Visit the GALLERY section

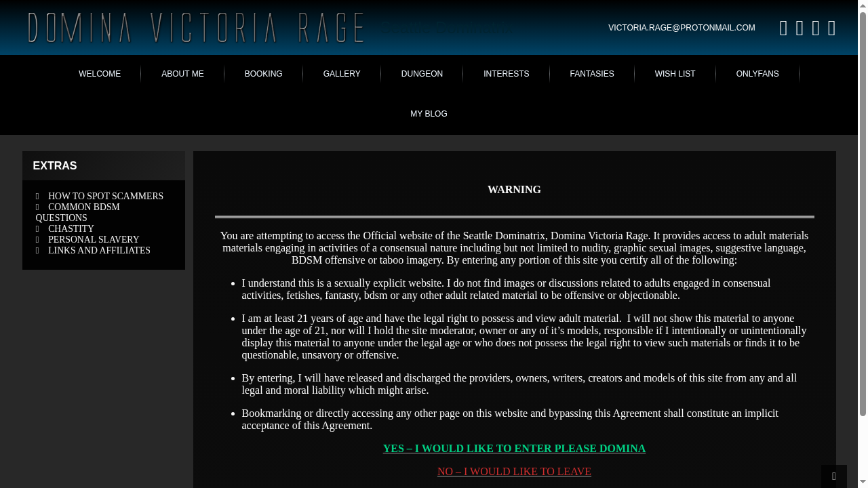[341, 74]
